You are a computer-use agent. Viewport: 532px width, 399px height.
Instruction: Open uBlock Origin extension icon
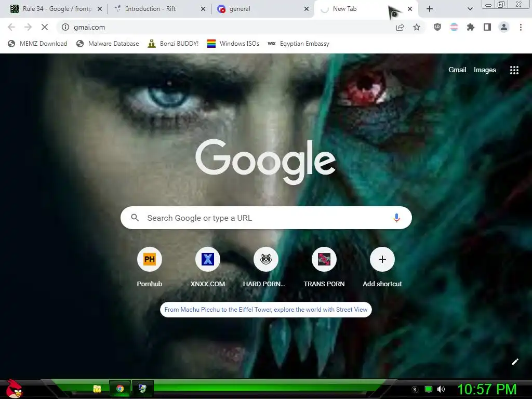point(437,27)
